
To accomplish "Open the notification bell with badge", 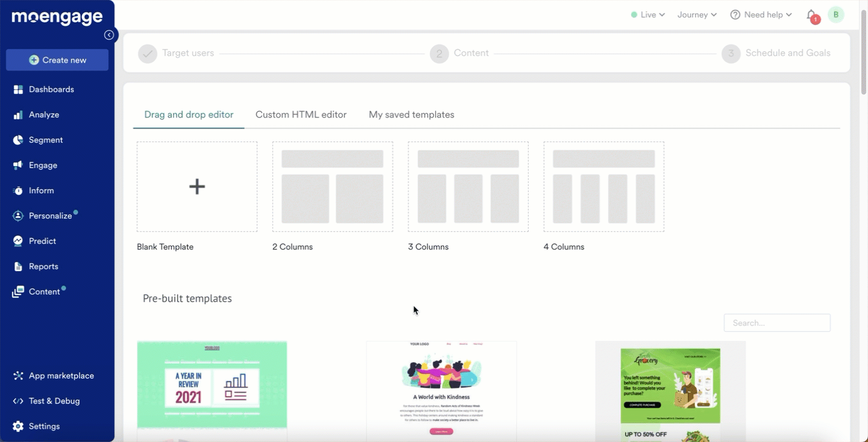I will [810, 14].
